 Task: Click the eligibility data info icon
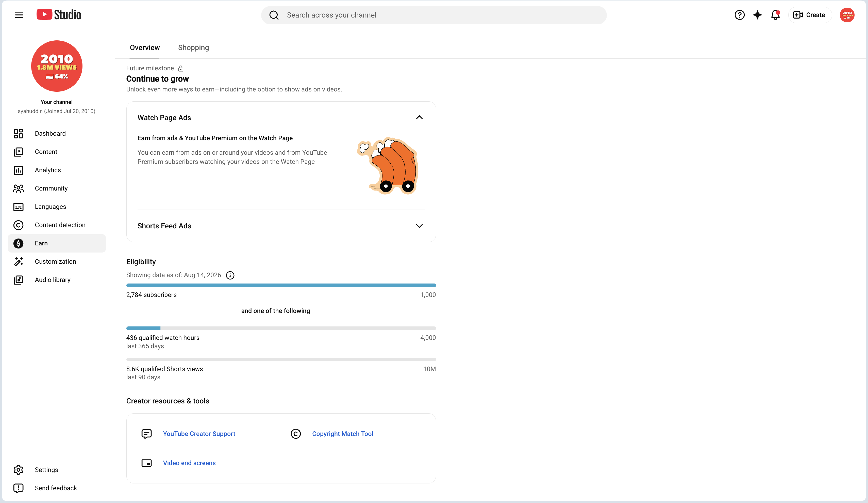(x=230, y=275)
